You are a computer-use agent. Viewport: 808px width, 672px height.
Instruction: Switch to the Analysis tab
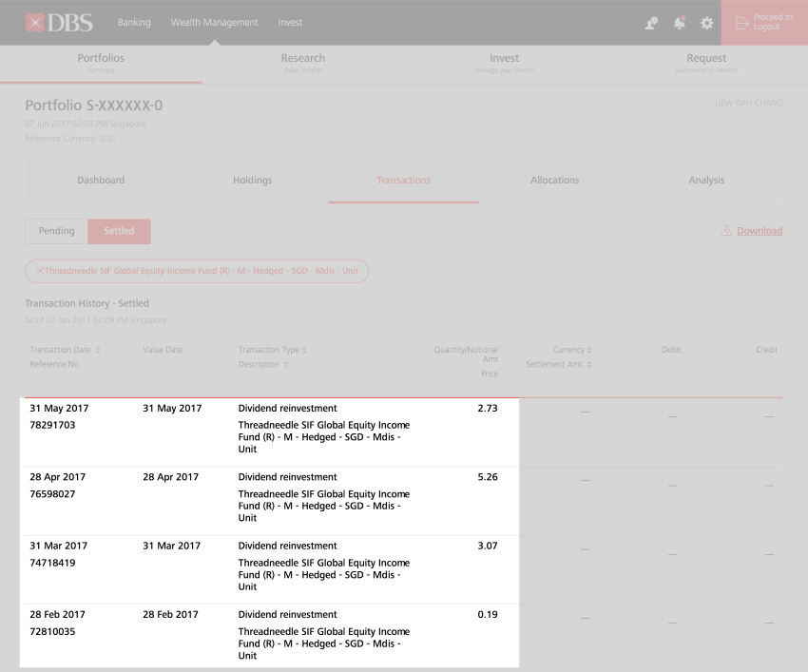click(x=706, y=181)
